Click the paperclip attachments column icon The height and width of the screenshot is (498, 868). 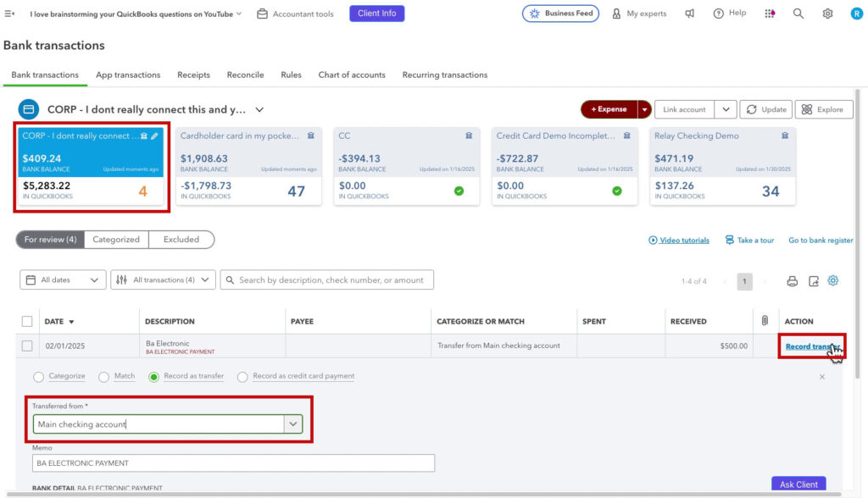click(x=765, y=320)
